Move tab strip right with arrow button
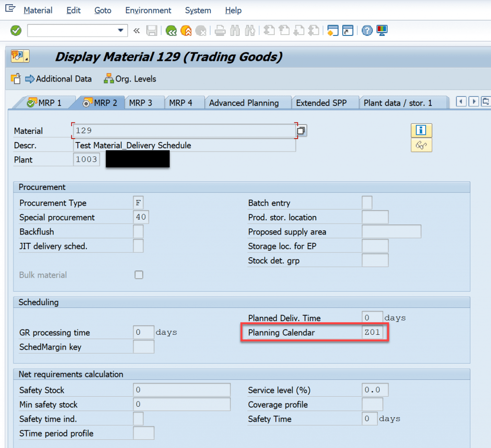 point(474,102)
